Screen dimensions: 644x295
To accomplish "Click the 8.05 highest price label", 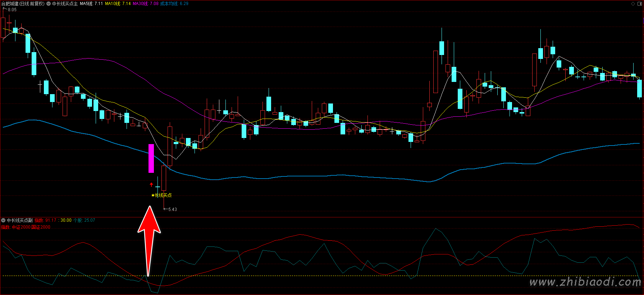I will (12, 10).
